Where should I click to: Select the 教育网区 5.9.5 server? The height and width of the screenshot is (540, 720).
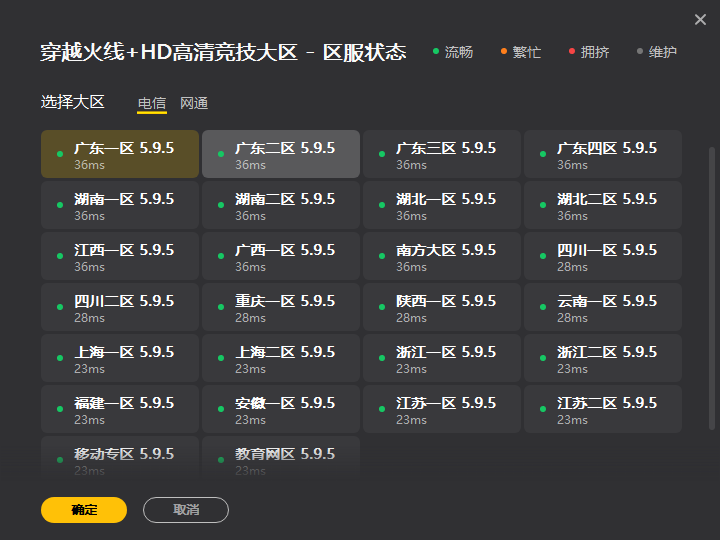coord(281,457)
